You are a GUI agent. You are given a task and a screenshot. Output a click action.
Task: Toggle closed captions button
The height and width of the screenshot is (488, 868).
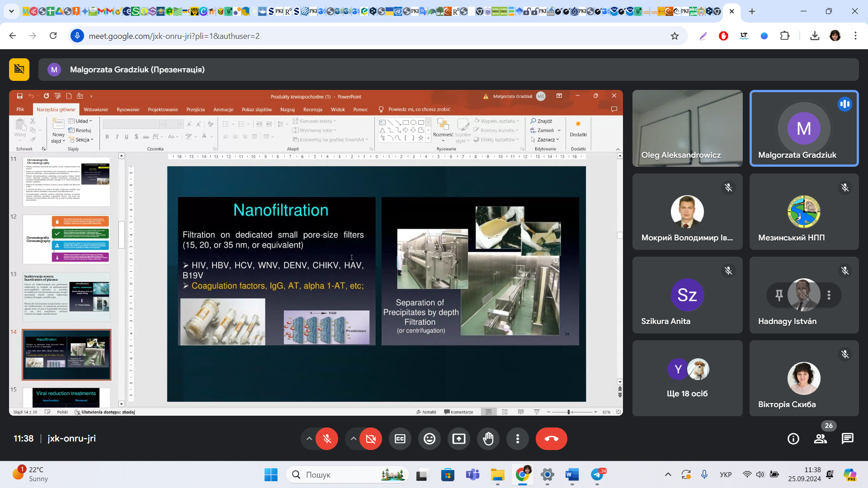click(400, 439)
